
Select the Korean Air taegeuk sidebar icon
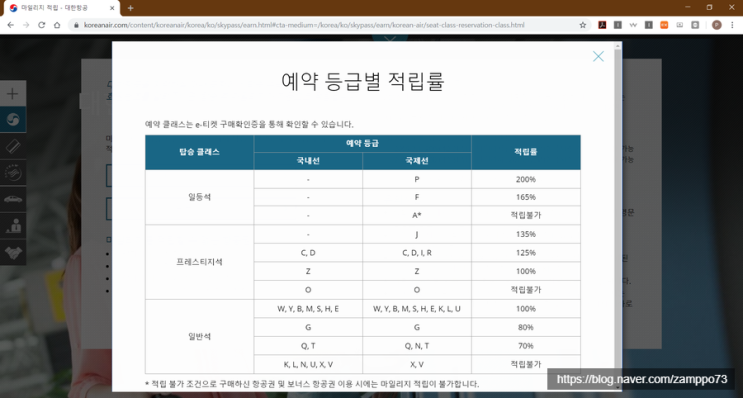pos(12,119)
